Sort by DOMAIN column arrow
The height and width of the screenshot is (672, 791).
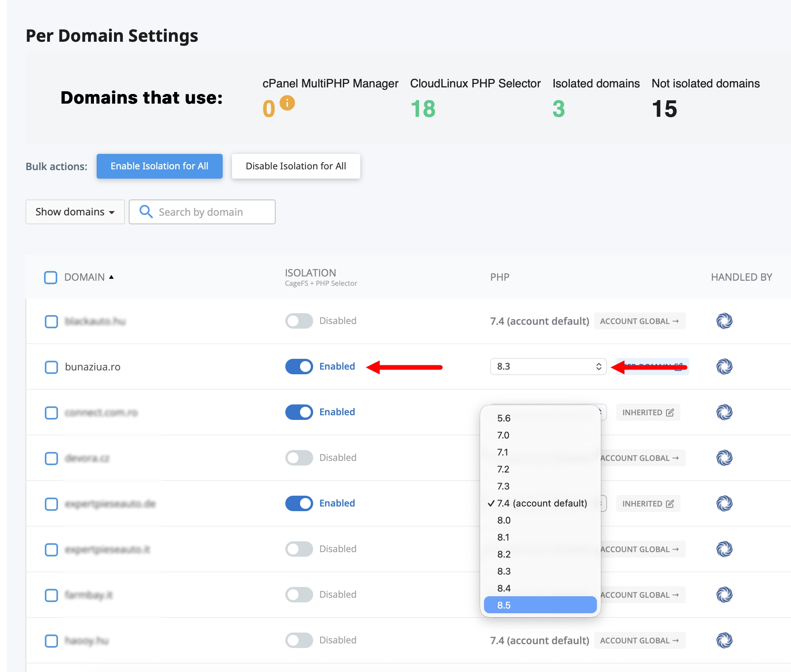click(111, 277)
